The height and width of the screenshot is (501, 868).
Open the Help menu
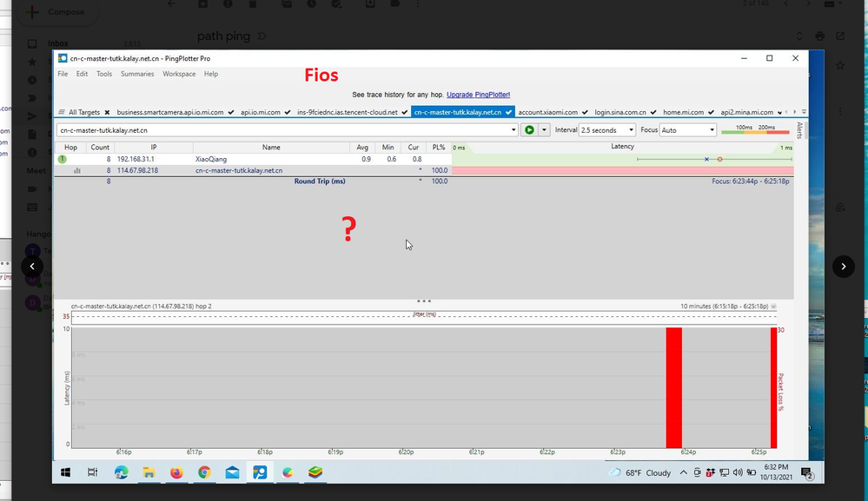[x=211, y=74]
